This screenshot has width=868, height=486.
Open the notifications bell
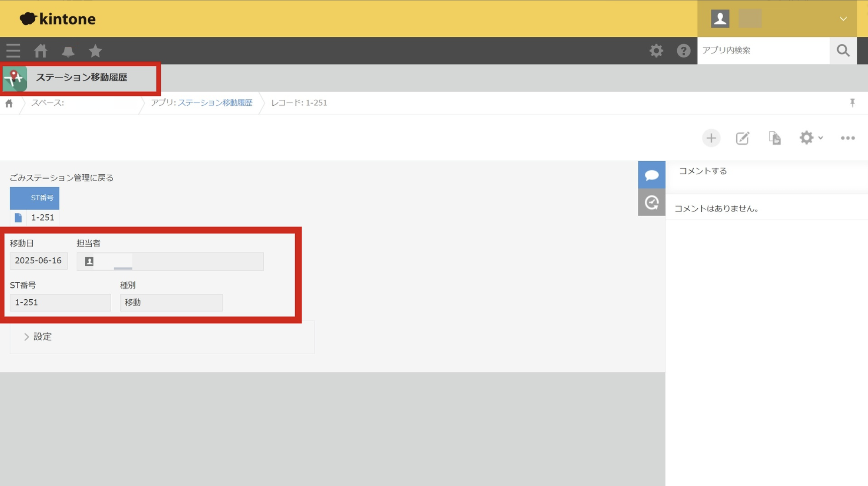coord(68,51)
